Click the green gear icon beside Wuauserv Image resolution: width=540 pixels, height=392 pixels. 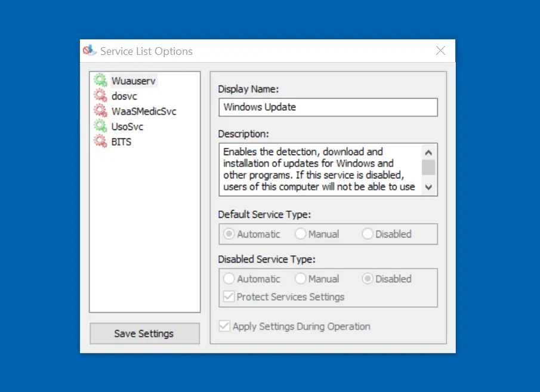[x=101, y=81]
